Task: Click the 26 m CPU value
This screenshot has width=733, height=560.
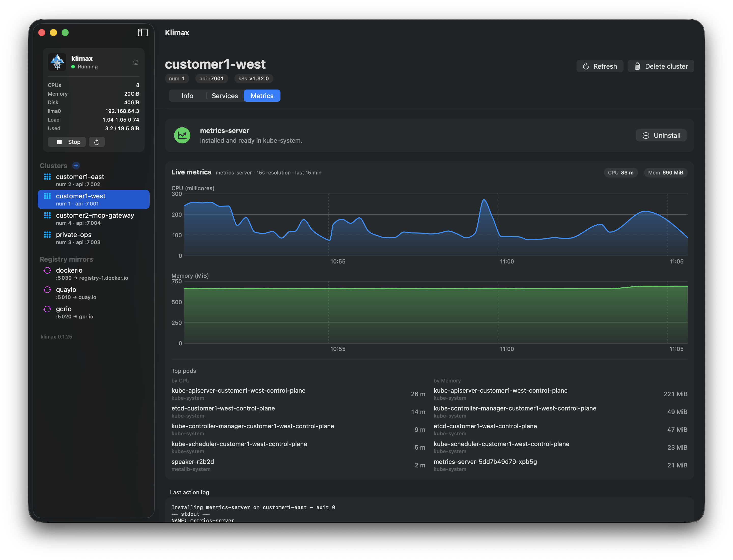Action: pos(418,394)
